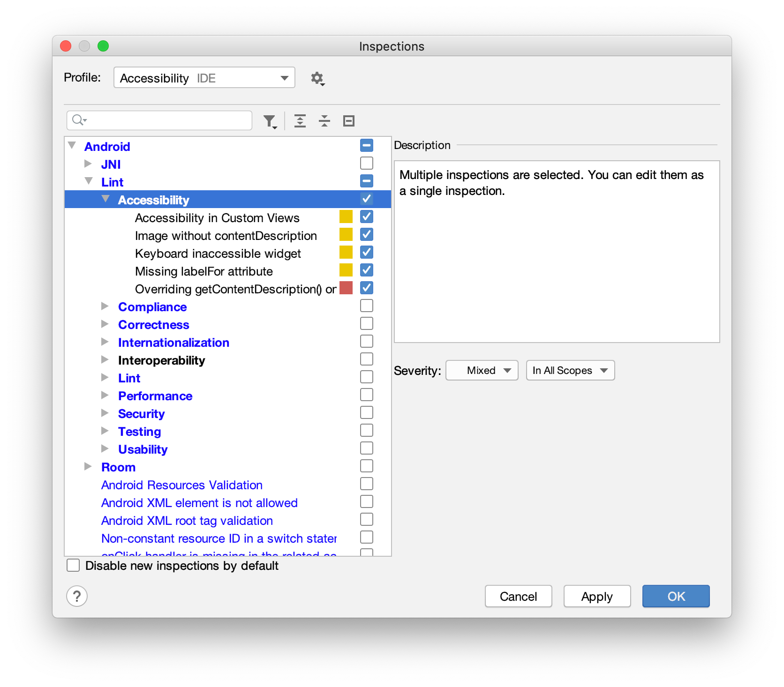This screenshot has height=687, width=784.
Task: Open the search history magnifier icon
Action: (79, 120)
